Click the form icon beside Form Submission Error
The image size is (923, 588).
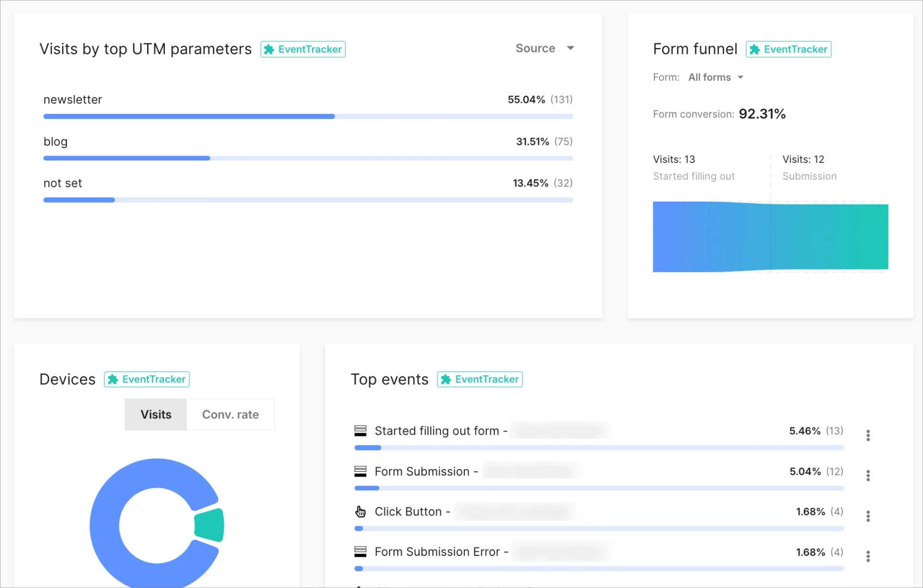(361, 551)
